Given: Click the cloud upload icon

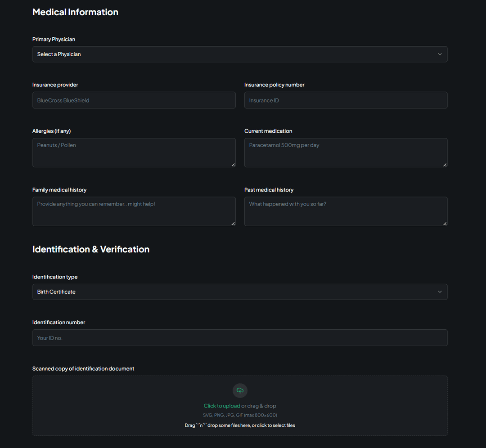Looking at the screenshot, I should (240, 390).
